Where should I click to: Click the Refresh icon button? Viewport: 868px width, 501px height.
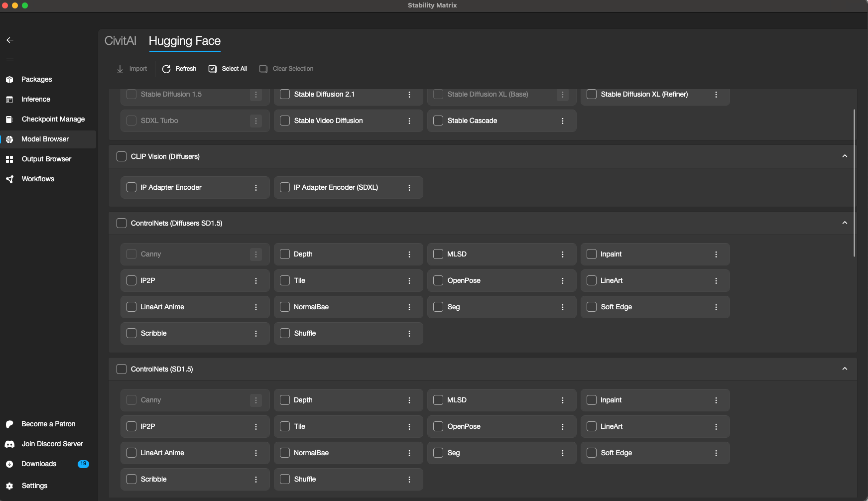(166, 69)
